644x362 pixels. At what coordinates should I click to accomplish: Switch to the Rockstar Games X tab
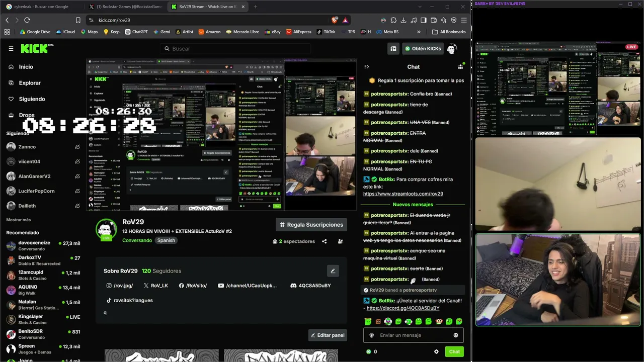pos(125,7)
